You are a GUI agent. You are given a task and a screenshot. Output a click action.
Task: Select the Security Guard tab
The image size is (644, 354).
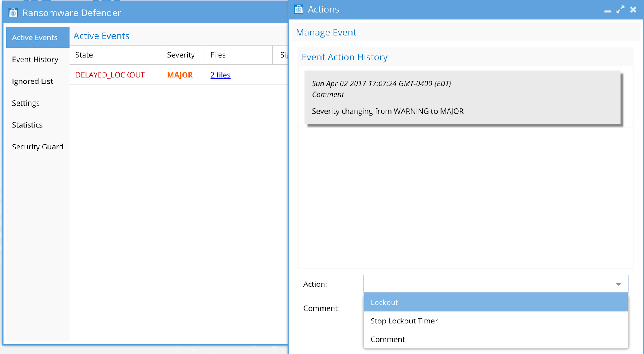[38, 147]
